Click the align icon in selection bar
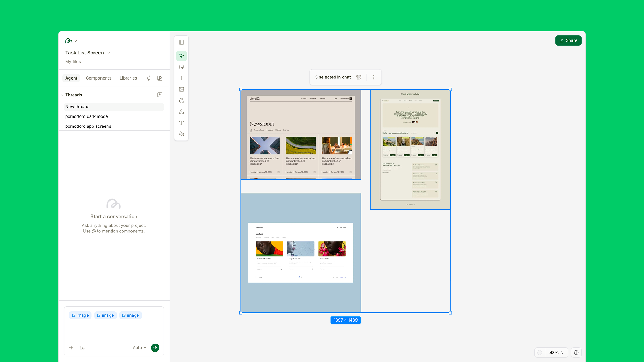644x362 pixels. coord(359,77)
